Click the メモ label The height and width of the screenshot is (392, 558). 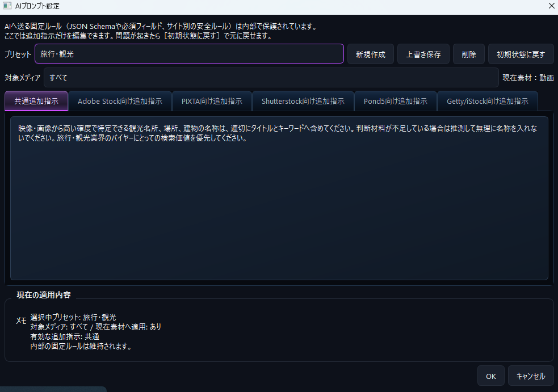[x=21, y=321]
